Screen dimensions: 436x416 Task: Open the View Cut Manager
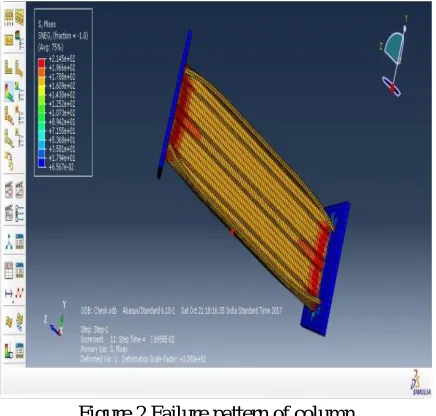pos(20,322)
